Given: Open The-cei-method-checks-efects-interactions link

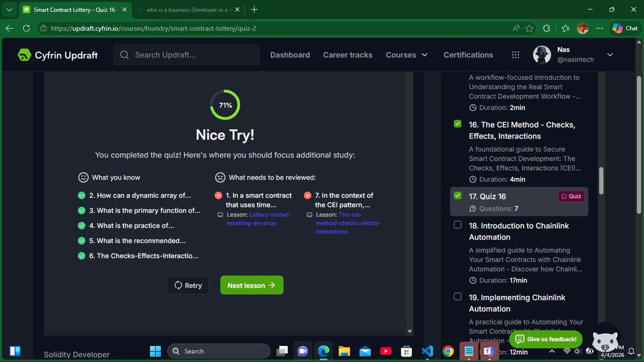Looking at the screenshot, I should pos(348,223).
